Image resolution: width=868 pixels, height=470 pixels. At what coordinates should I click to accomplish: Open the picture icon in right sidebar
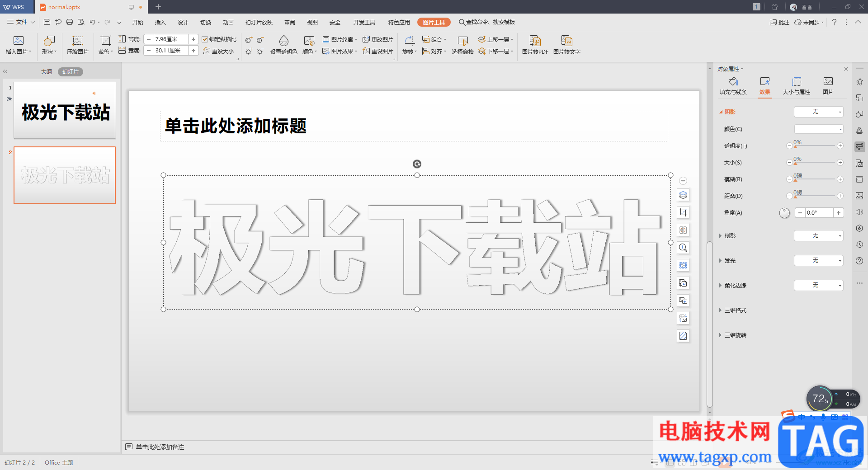click(859, 196)
